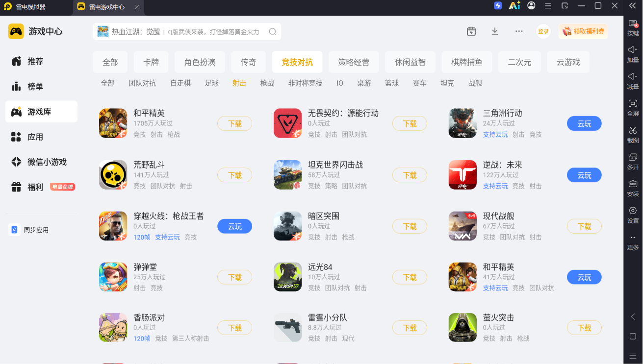Filter by 非对称竞技 sub-category
This screenshot has width=643, height=364.
coord(306,83)
